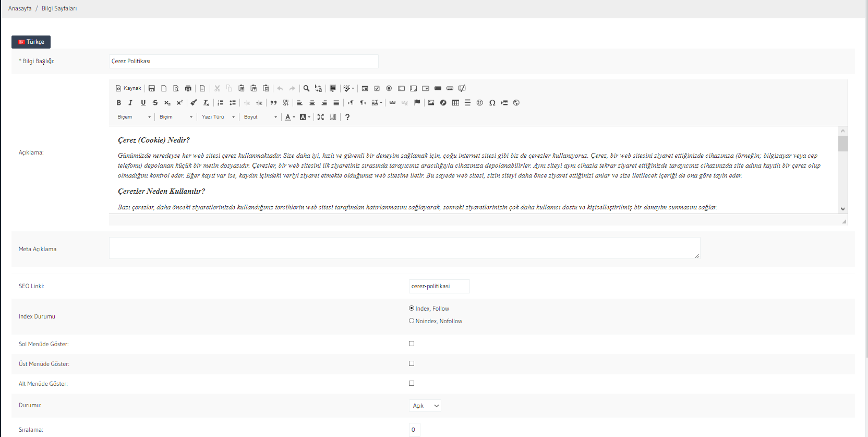Open the Boyut size dropdown
Viewport: 868px width, 437px height.
pyautogui.click(x=260, y=117)
